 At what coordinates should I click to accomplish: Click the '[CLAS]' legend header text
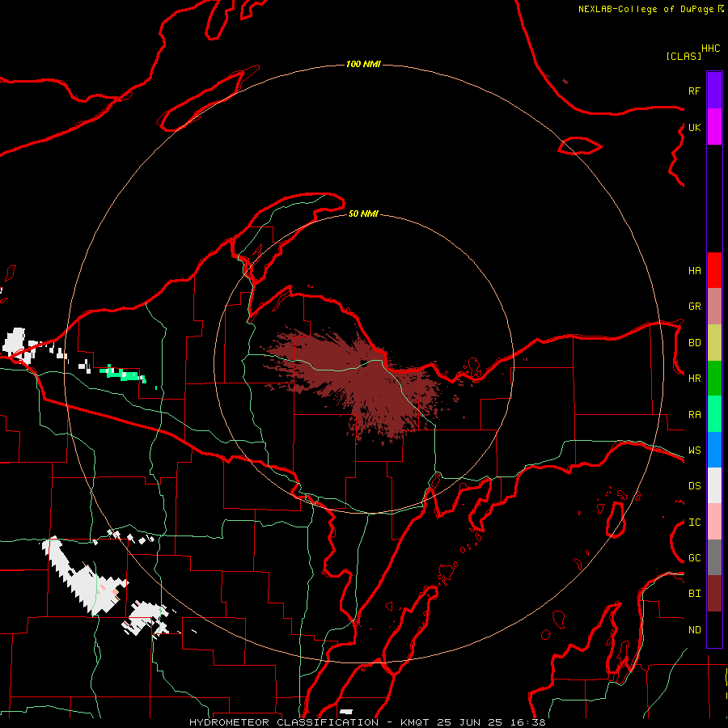(x=684, y=56)
